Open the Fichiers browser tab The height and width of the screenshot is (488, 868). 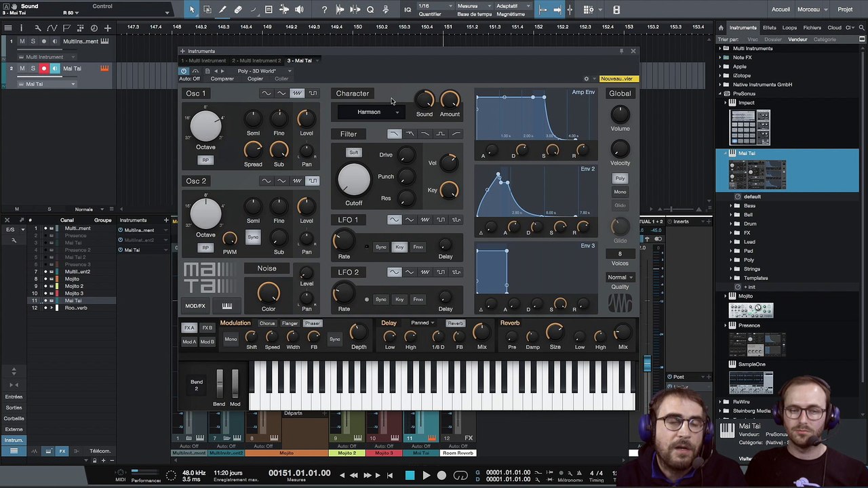[812, 28]
